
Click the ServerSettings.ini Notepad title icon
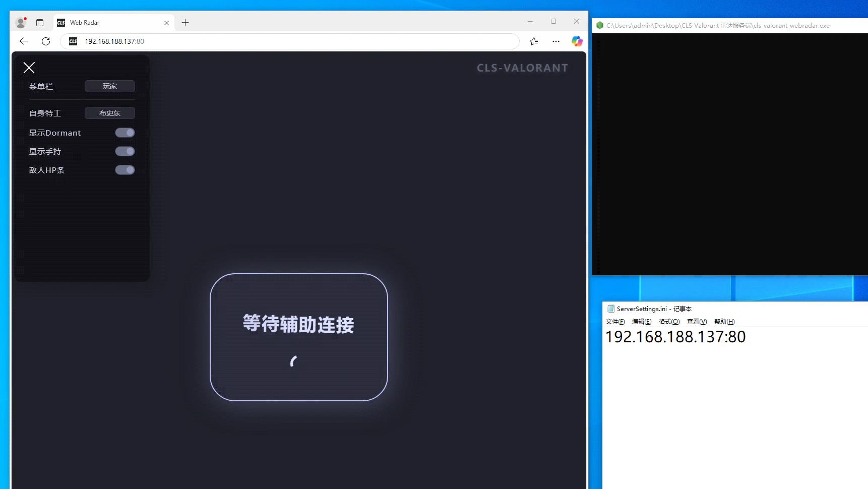(x=611, y=309)
